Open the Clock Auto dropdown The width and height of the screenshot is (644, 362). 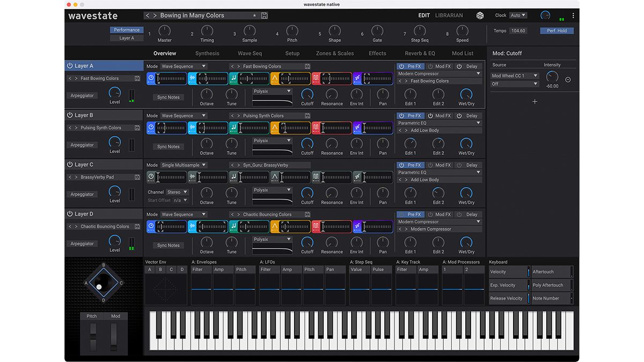[x=518, y=16]
